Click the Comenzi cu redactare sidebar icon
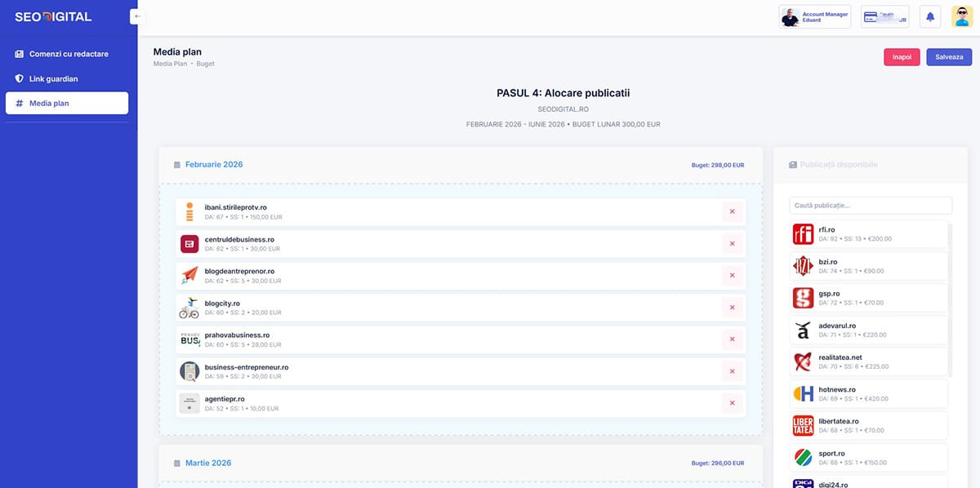 [x=18, y=54]
